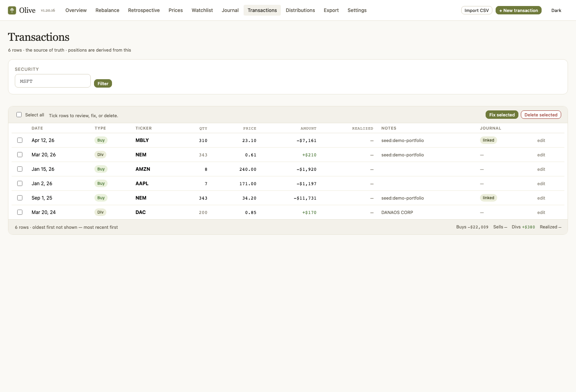Tick the MBLY Apr 12 row checkbox
The height and width of the screenshot is (392, 576).
click(20, 140)
